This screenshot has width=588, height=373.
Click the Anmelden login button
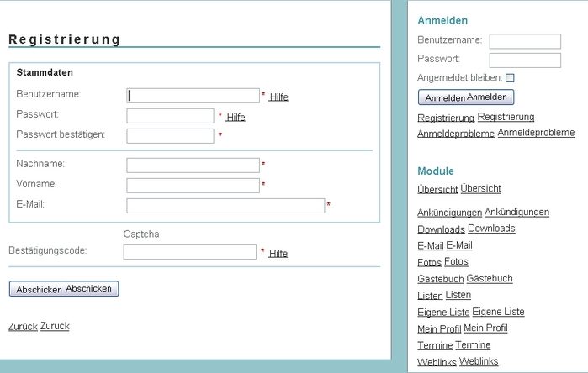tap(466, 97)
